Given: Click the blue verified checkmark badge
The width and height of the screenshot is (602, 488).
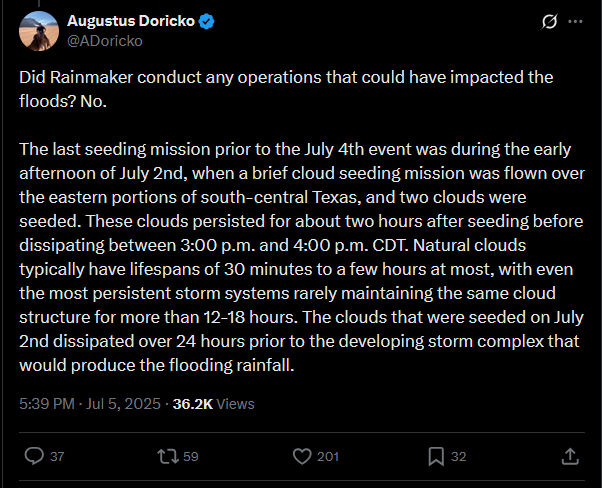Looking at the screenshot, I should (207, 22).
